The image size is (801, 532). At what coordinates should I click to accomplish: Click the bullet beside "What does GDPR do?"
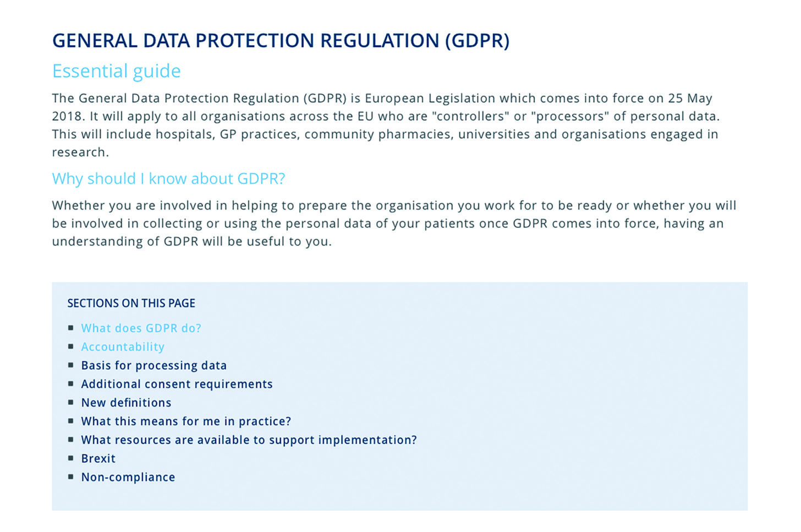click(71, 328)
